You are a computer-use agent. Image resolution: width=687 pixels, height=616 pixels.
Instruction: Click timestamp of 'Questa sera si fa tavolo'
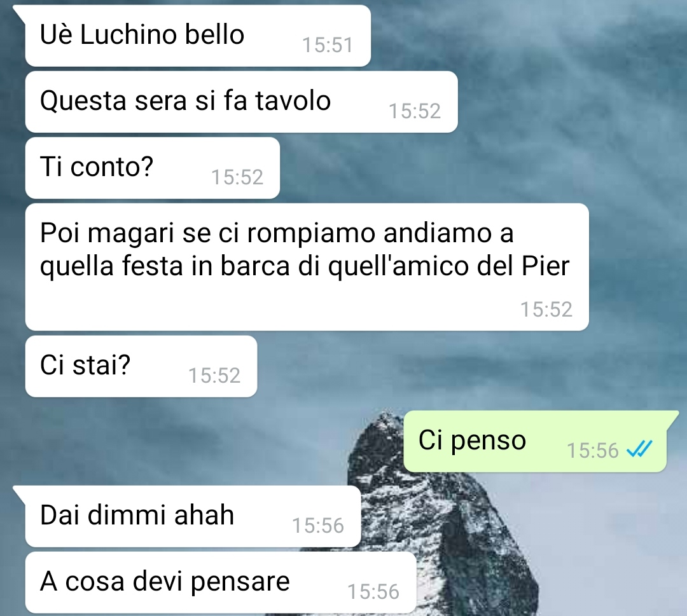(415, 111)
